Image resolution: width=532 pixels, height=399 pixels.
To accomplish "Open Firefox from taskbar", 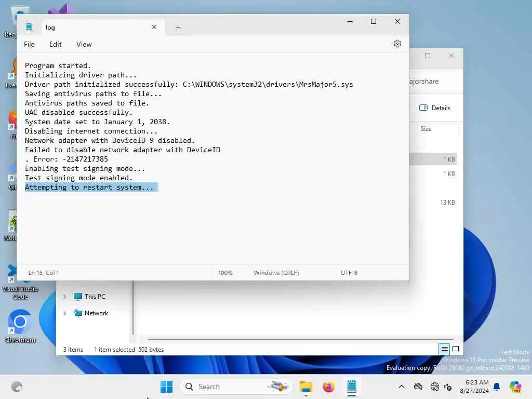I will tap(328, 387).
